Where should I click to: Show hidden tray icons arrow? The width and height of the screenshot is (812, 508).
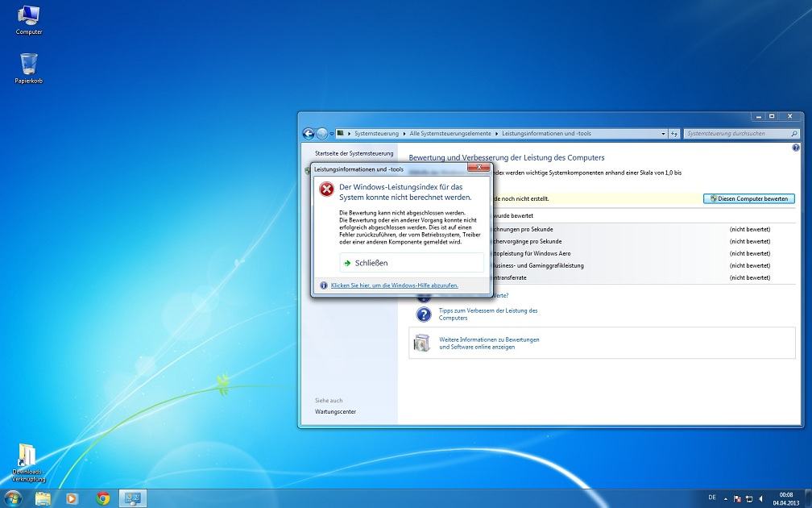click(x=726, y=498)
